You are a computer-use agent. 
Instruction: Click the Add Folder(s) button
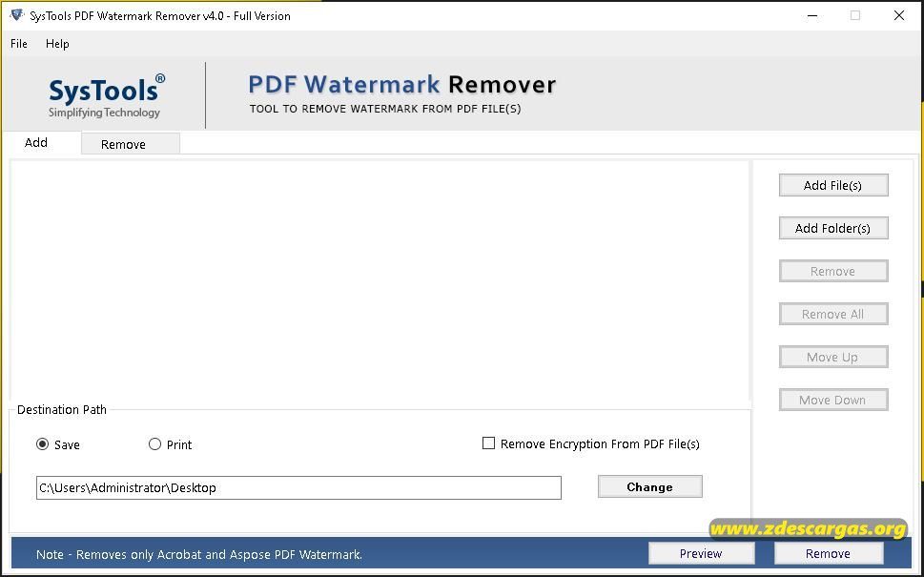(833, 228)
